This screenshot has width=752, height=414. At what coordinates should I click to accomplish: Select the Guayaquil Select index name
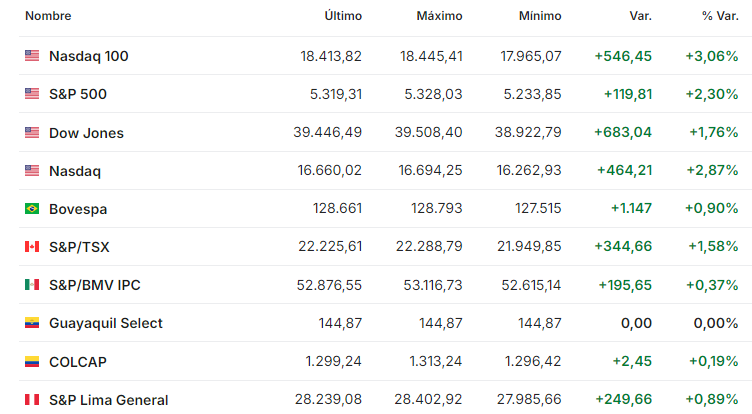pos(106,323)
